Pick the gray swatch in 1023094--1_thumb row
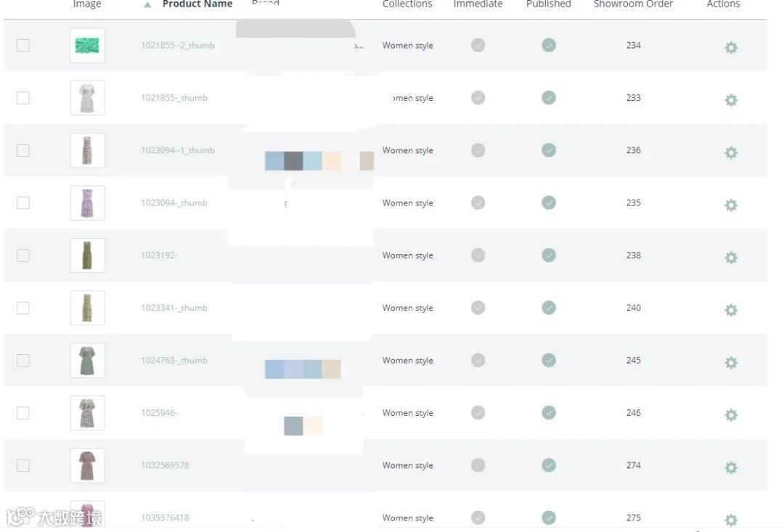The height and width of the screenshot is (532, 784). point(293,161)
